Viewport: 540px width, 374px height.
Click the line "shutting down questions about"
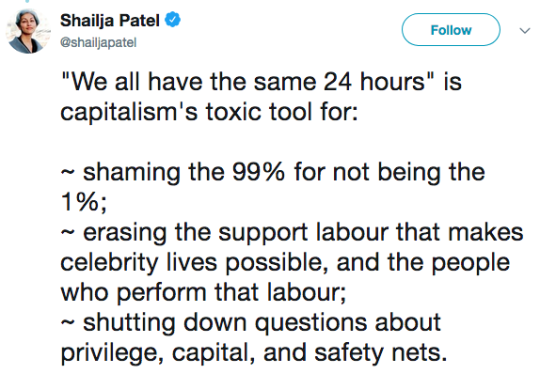(x=251, y=323)
